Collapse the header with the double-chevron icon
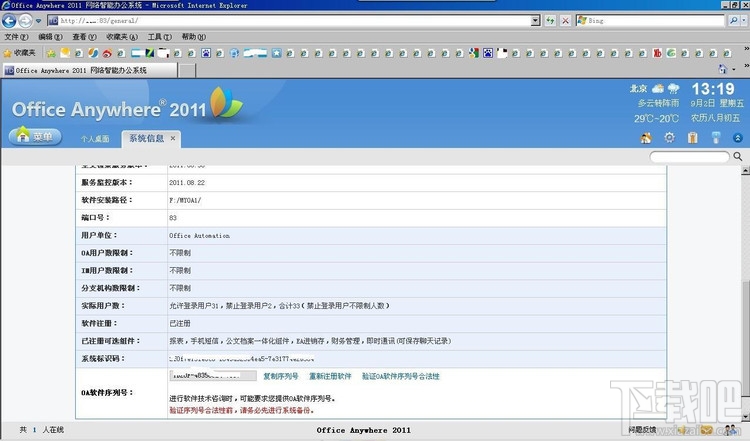 [738, 138]
